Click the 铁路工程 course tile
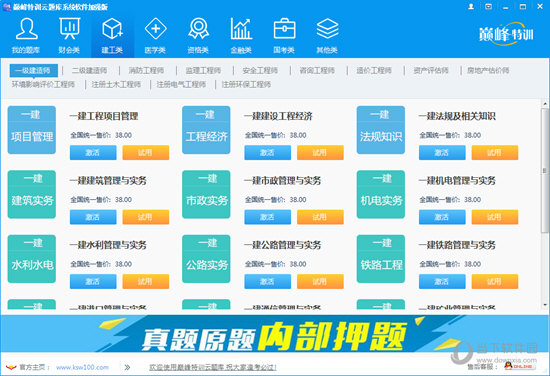This screenshot has height=376, width=550. pyautogui.click(x=381, y=258)
